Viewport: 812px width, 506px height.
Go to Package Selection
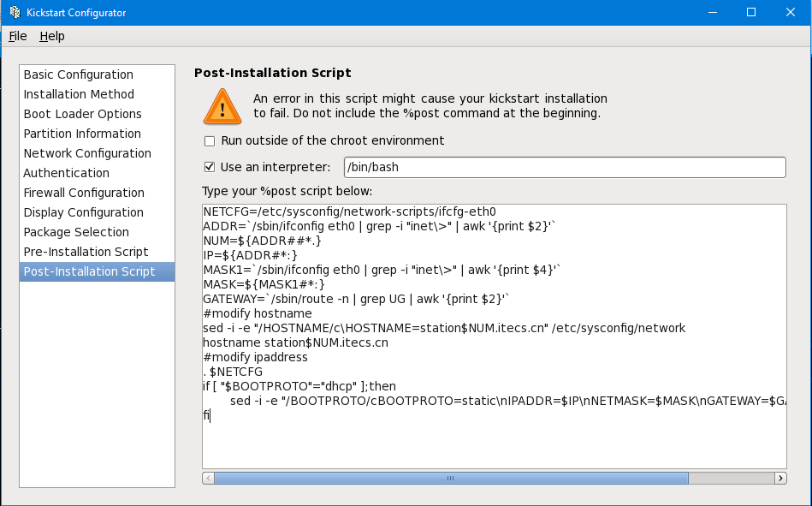coord(76,232)
